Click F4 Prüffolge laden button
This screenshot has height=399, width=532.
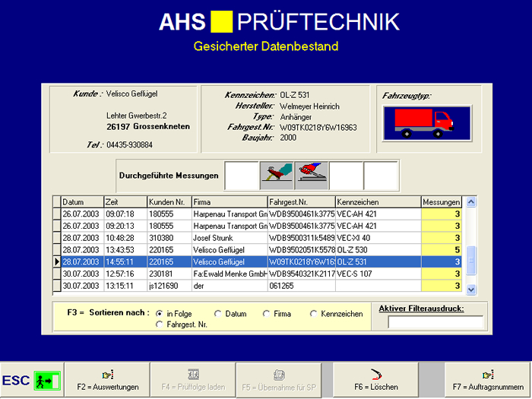pos(193,380)
